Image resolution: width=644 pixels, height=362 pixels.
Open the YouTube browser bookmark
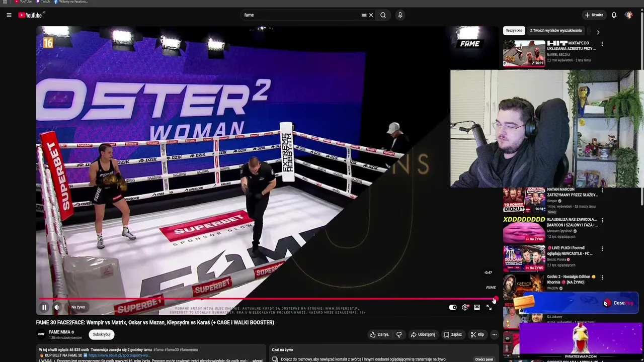[23, 2]
